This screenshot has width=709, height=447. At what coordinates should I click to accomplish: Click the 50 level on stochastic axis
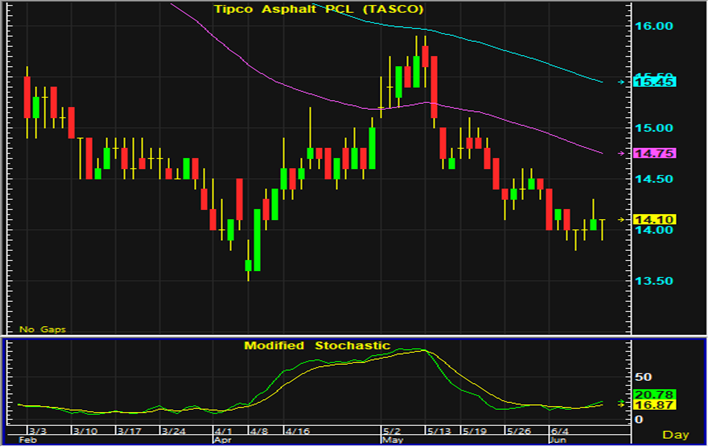click(x=643, y=376)
